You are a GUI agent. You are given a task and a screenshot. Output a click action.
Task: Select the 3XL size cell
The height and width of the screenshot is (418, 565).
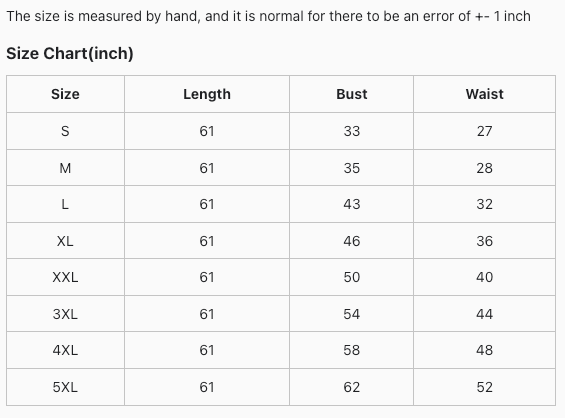pos(65,314)
